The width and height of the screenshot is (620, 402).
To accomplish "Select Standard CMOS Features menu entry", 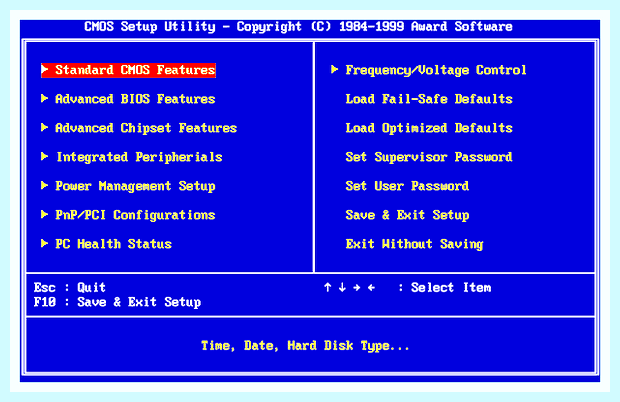I will tap(129, 70).
